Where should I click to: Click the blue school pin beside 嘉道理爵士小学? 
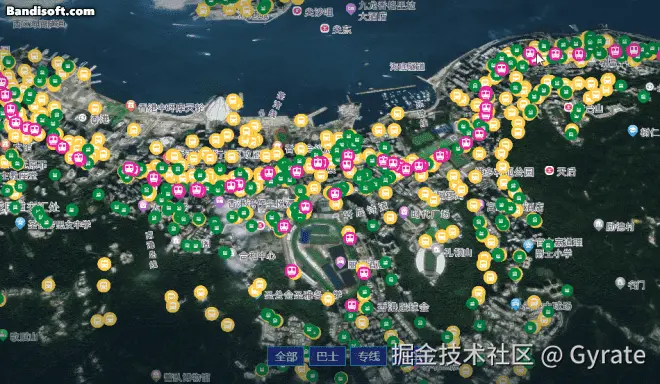[x=529, y=245]
